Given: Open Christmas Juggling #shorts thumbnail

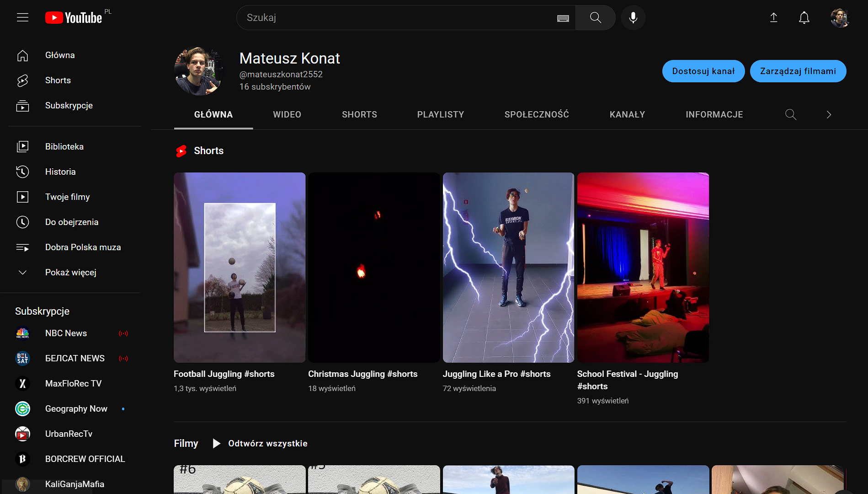Looking at the screenshot, I should pos(374,268).
